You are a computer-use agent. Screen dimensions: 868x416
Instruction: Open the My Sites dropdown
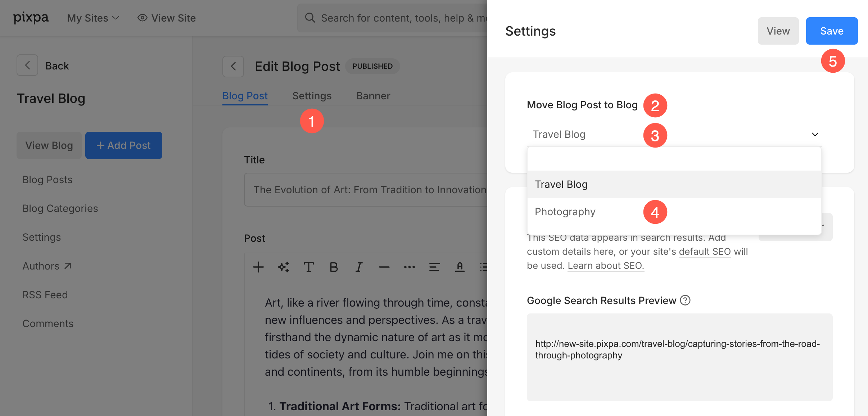pos(93,18)
